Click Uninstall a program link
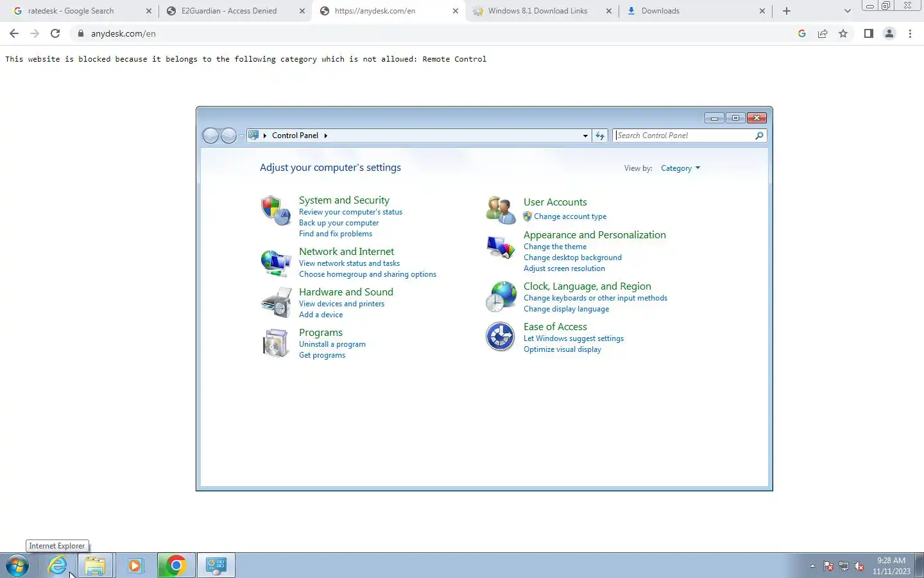The image size is (924, 578). [332, 344]
